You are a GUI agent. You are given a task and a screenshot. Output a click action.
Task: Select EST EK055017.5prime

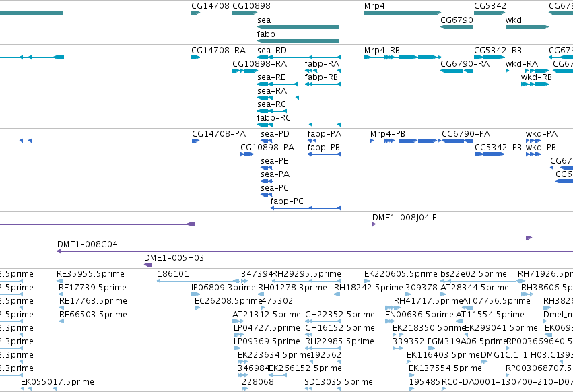click(57, 382)
